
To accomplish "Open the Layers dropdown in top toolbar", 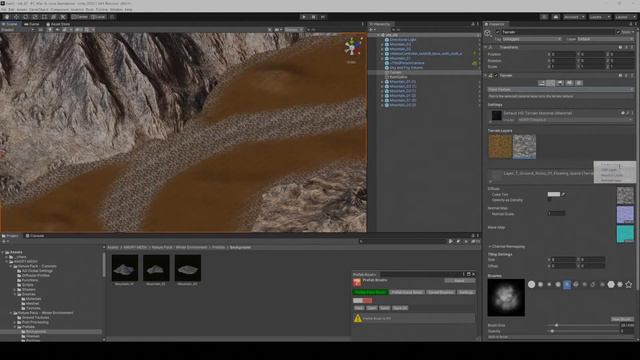I will (599, 17).
